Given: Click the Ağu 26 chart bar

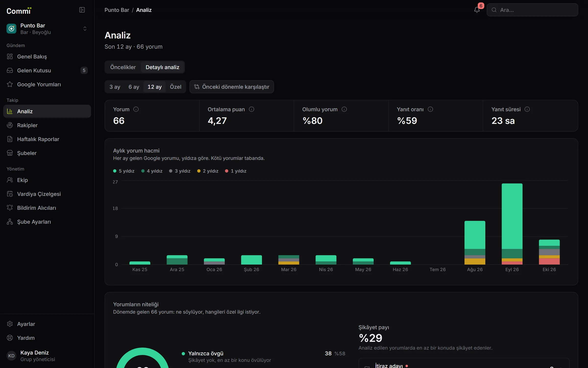Looking at the screenshot, I should click(475, 243).
